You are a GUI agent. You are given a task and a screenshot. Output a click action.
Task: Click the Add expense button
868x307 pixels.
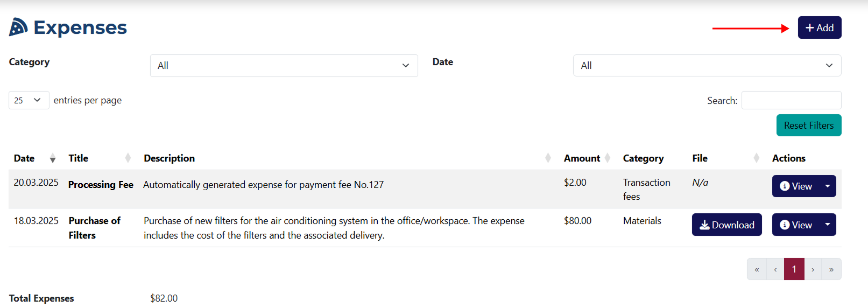[x=819, y=27]
